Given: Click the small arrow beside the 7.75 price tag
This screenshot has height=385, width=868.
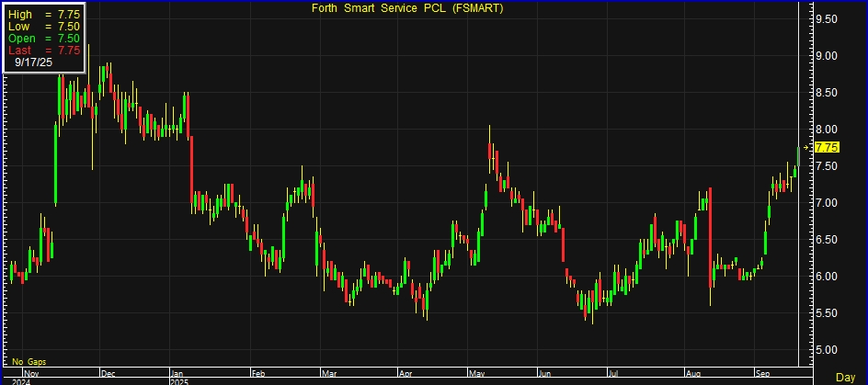Looking at the screenshot, I should [x=807, y=147].
